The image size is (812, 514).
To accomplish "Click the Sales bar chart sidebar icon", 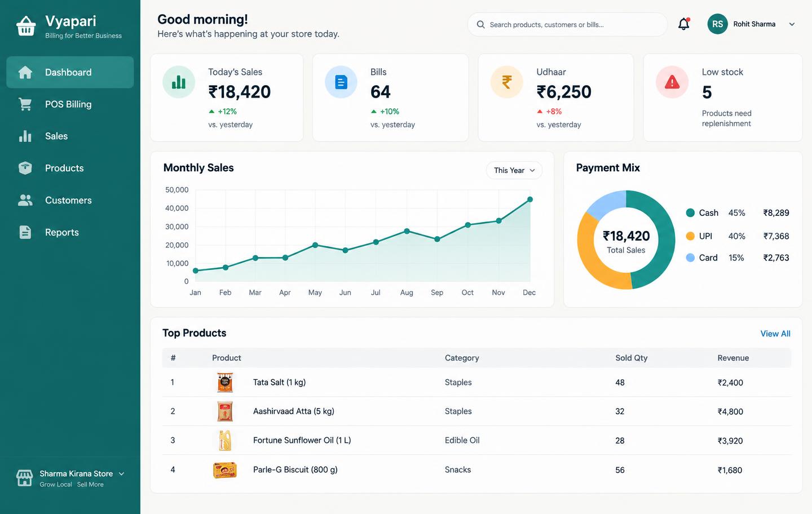I will pos(25,136).
